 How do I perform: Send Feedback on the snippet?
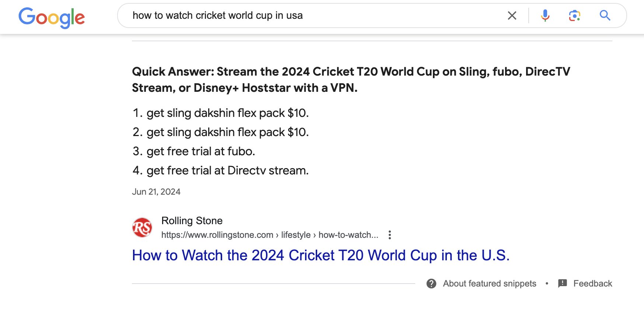click(x=592, y=284)
